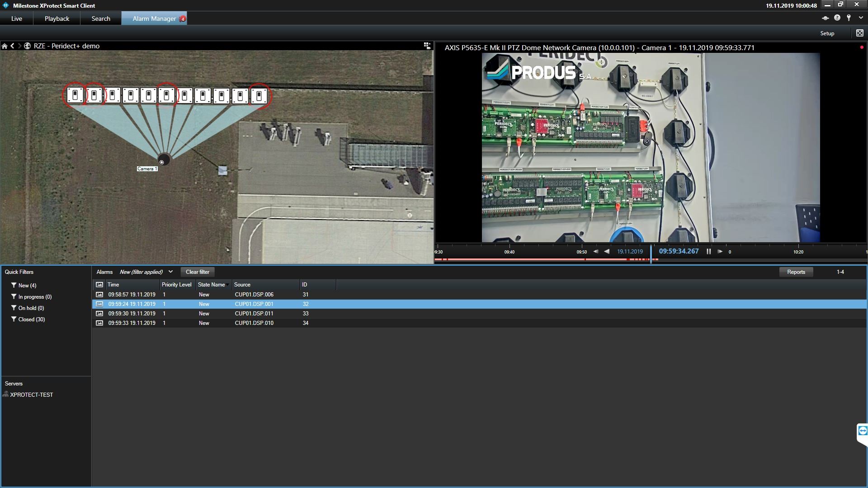Click the XPROTECT-TEST server icon
Screen dimensions: 868x488
tap(5, 394)
